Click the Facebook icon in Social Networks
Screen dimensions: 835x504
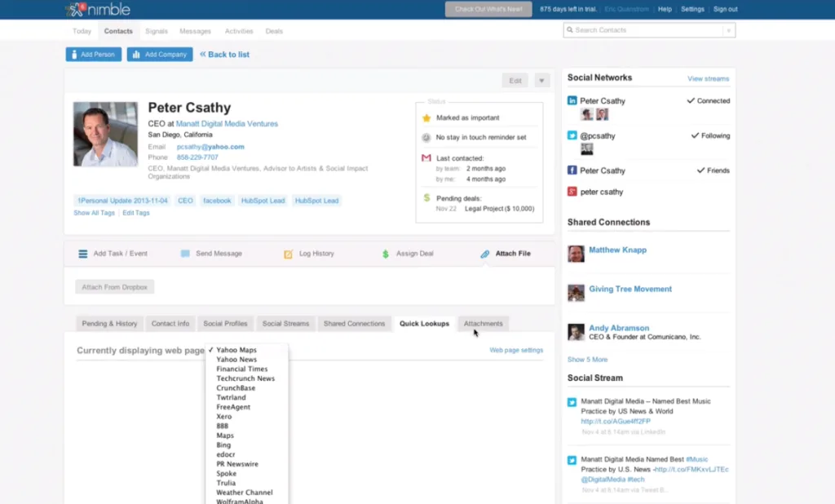coord(572,170)
